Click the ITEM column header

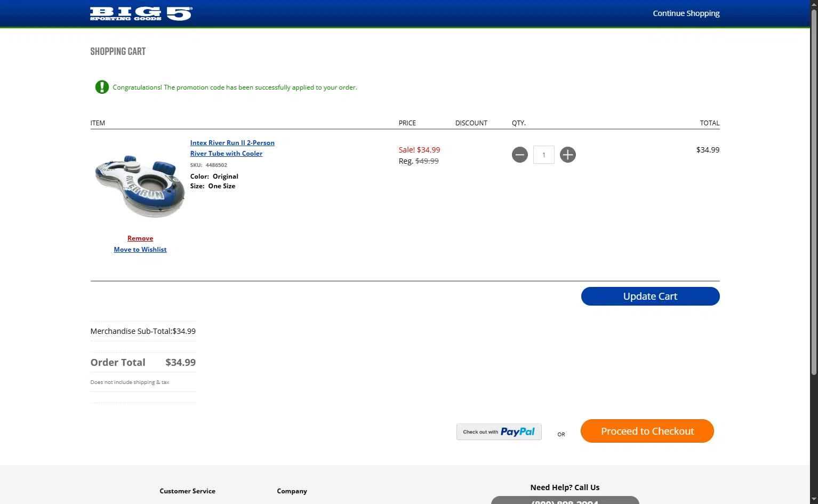tap(98, 123)
